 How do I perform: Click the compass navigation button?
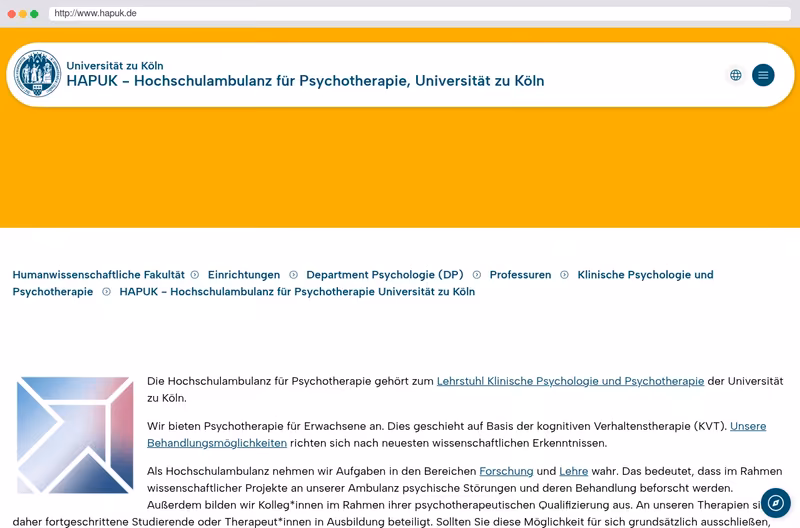click(776, 503)
